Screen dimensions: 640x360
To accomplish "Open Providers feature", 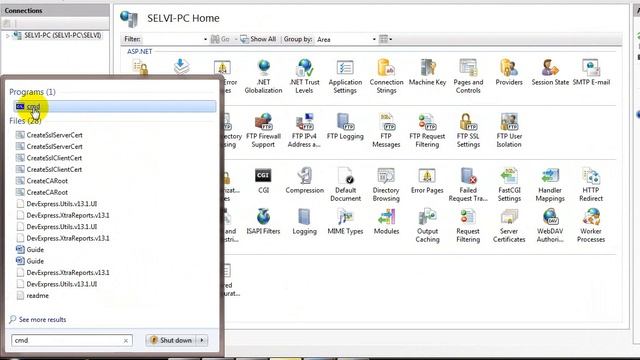I will 509,73.
